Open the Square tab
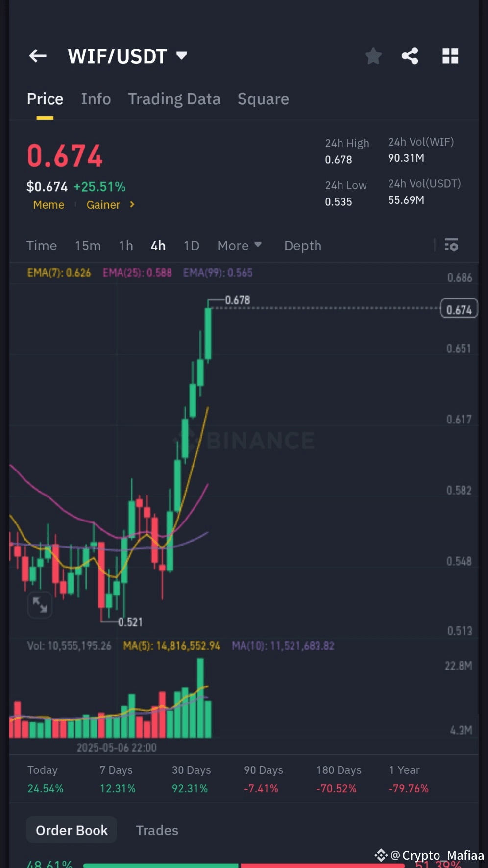Viewport: 488px width, 868px height. 263,99
